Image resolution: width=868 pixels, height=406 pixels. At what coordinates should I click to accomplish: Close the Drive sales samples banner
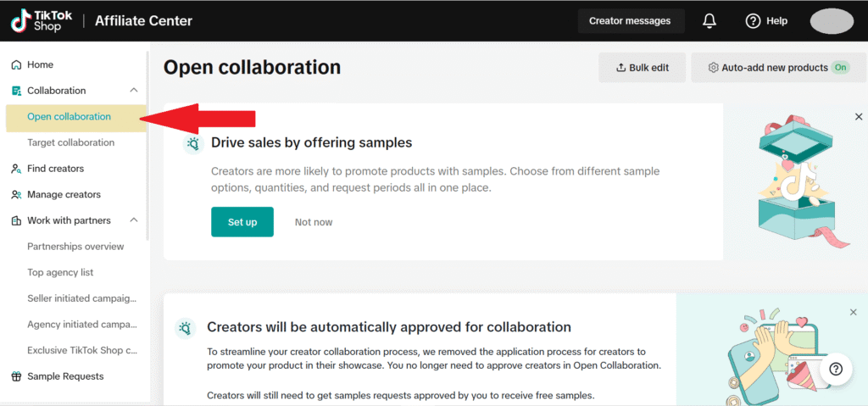click(x=859, y=117)
